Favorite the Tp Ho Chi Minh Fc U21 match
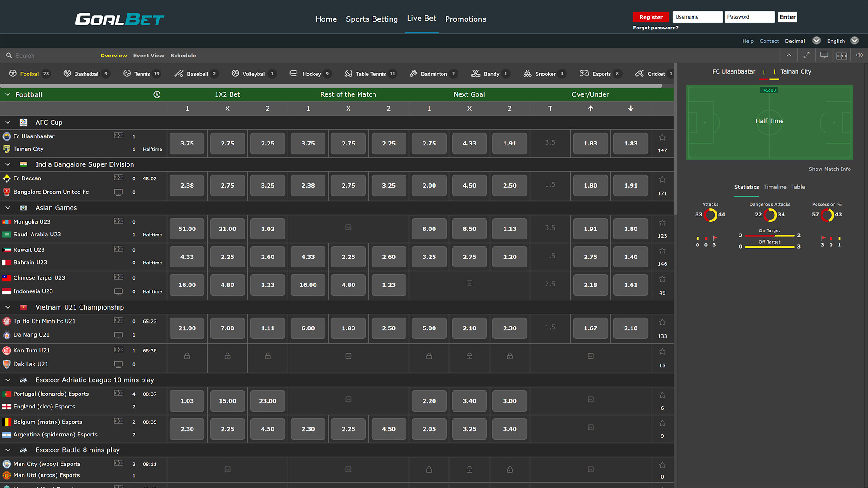Image resolution: width=868 pixels, height=488 pixels. pyautogui.click(x=662, y=322)
